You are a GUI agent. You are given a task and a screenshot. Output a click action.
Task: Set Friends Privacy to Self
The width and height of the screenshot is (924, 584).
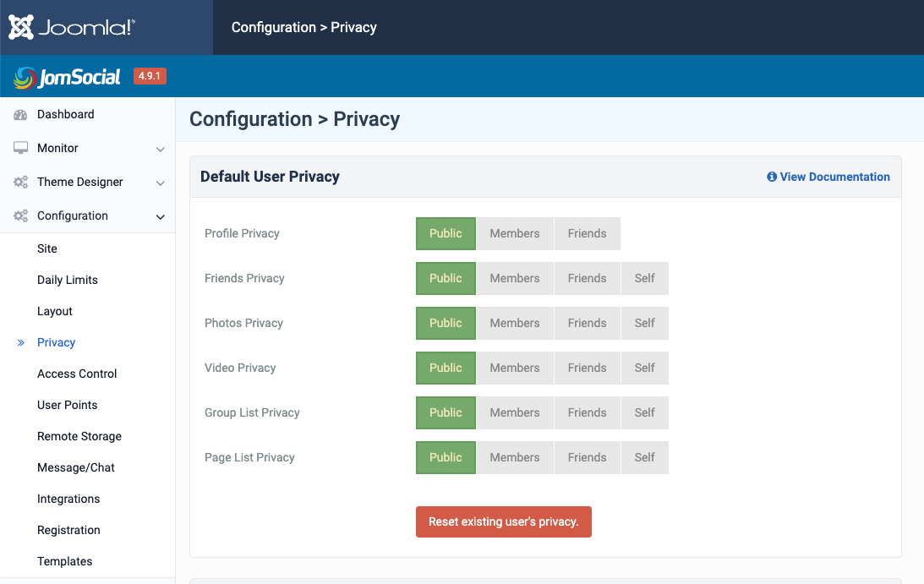point(644,278)
